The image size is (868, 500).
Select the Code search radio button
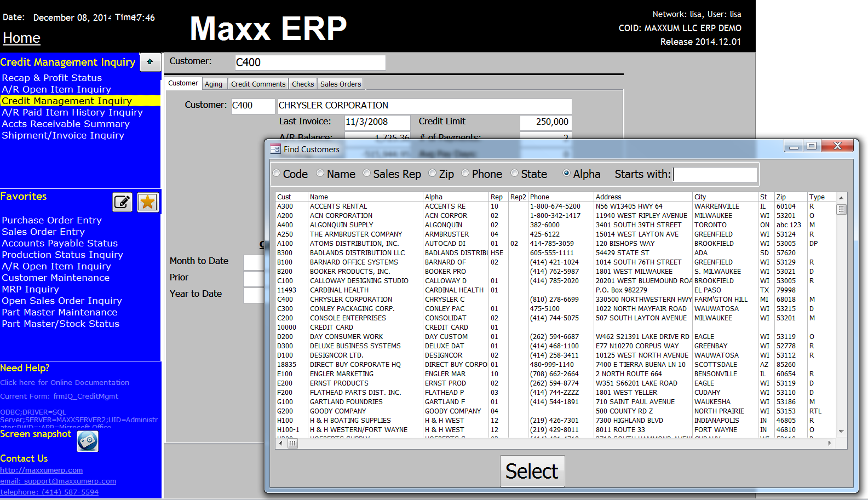277,174
